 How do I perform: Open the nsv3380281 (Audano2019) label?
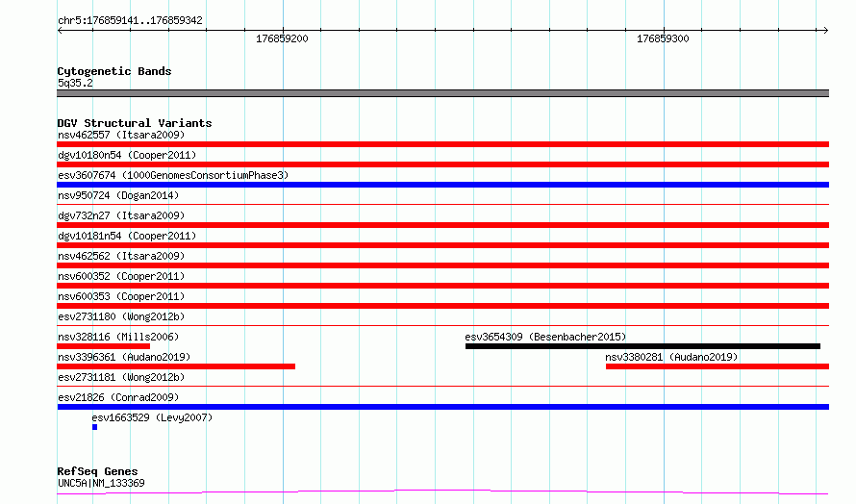coord(671,357)
